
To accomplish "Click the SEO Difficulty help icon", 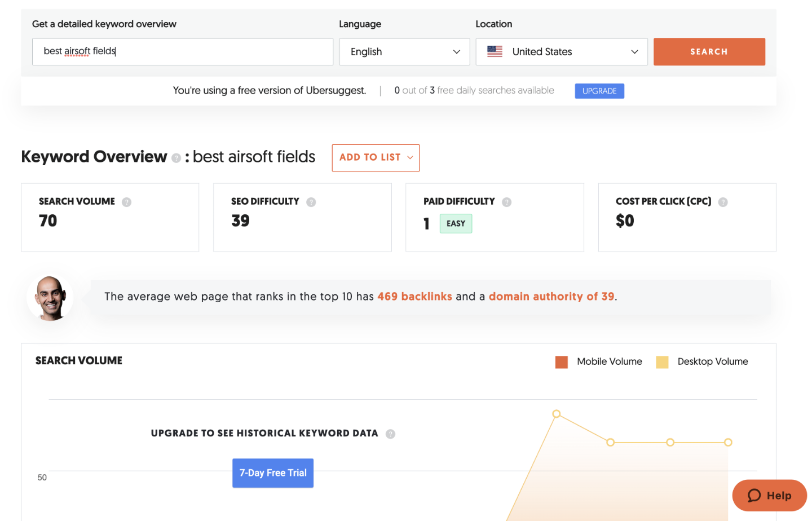I will pos(311,202).
